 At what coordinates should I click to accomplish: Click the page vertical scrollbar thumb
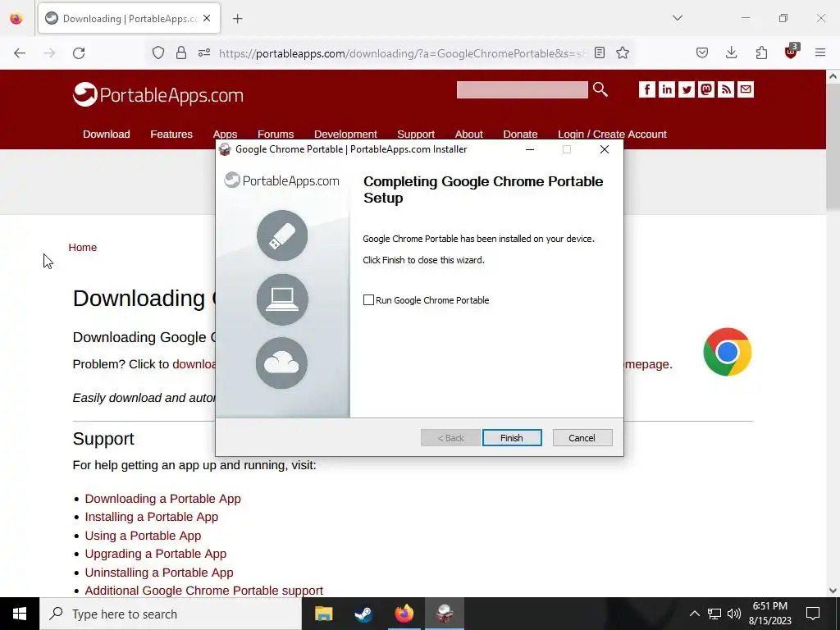tap(833, 144)
